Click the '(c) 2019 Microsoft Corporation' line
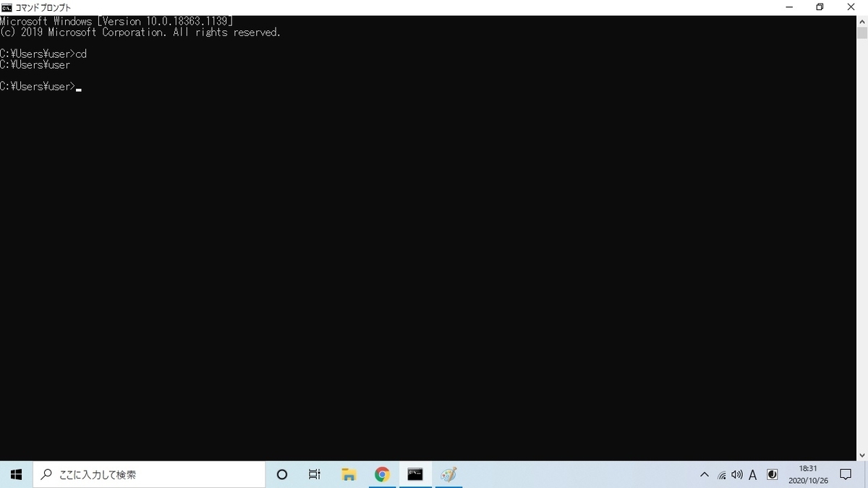The height and width of the screenshot is (488, 868). click(140, 33)
